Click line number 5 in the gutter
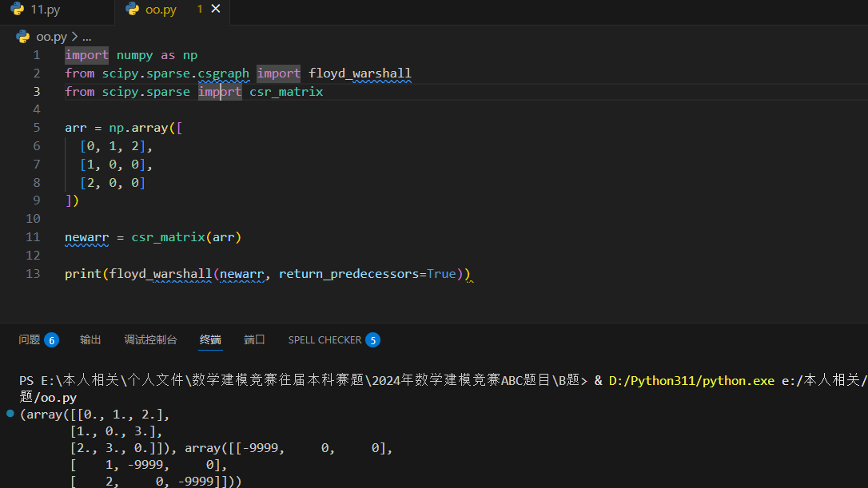 (37, 128)
